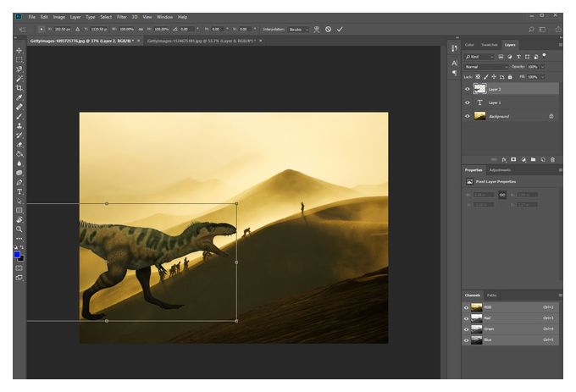Image resolution: width=576 pixels, height=392 pixels.
Task: Open the Properties panel flyout menu
Action: [560, 170]
